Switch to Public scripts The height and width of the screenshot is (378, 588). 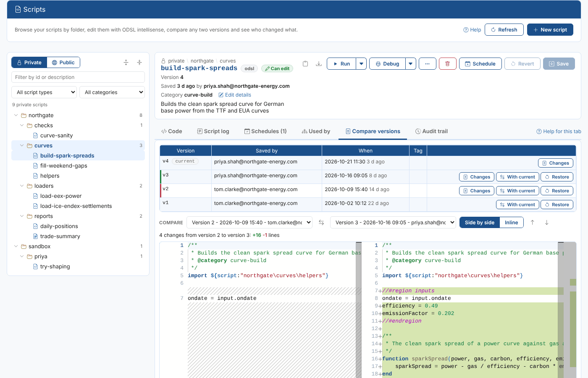[x=63, y=63]
